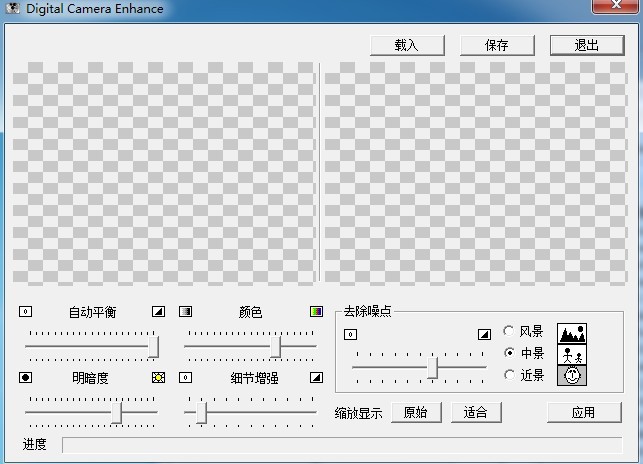The height and width of the screenshot is (464, 643).
Task: Click the maximum auto balance icon
Action: (x=158, y=312)
